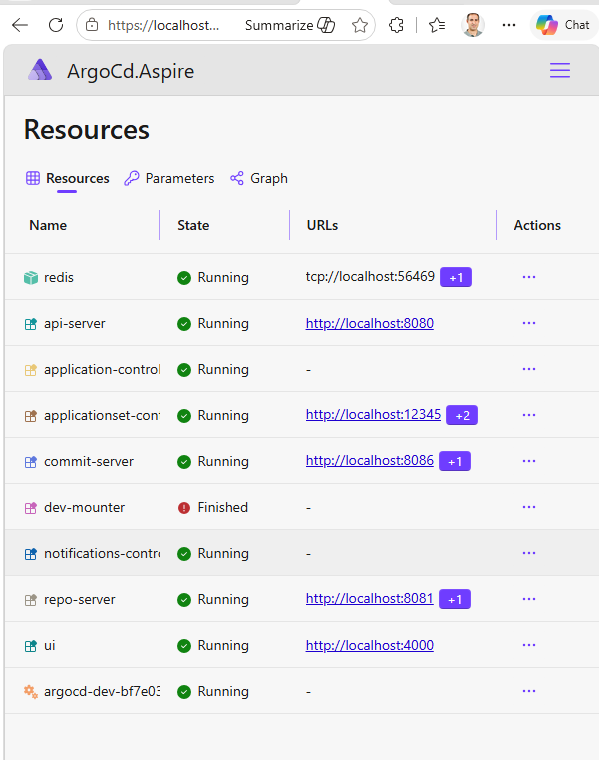Click the argocd-dev gears icon
Viewport: 599px width, 760px height.
coord(31,692)
